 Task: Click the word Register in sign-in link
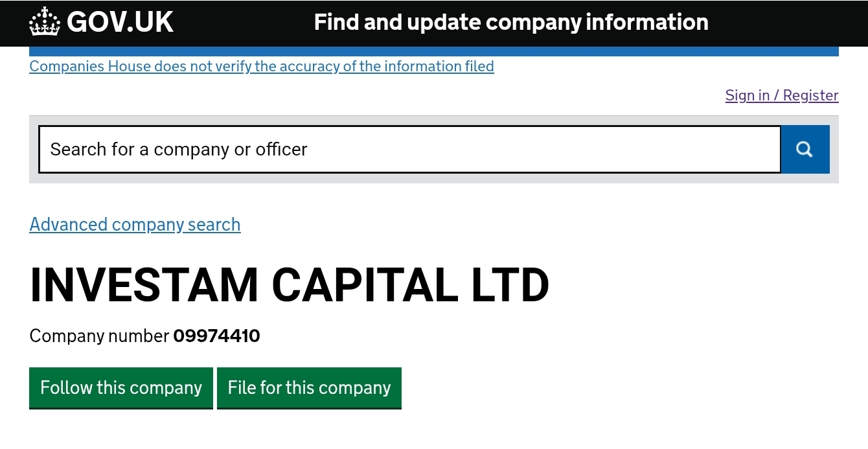point(811,95)
